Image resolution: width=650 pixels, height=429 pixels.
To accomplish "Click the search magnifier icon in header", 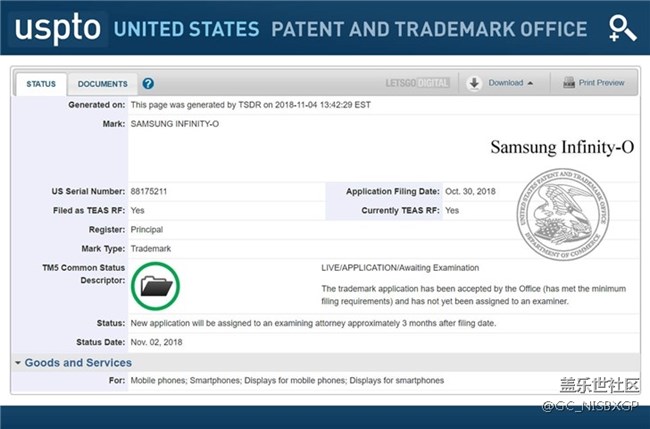I will (622, 29).
